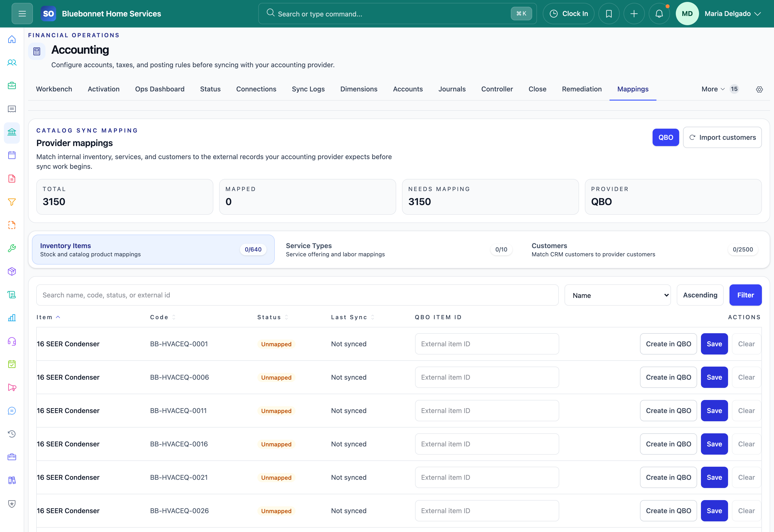Open the purple toolbox sidebar icon
774x532 pixels.
(x=12, y=457)
